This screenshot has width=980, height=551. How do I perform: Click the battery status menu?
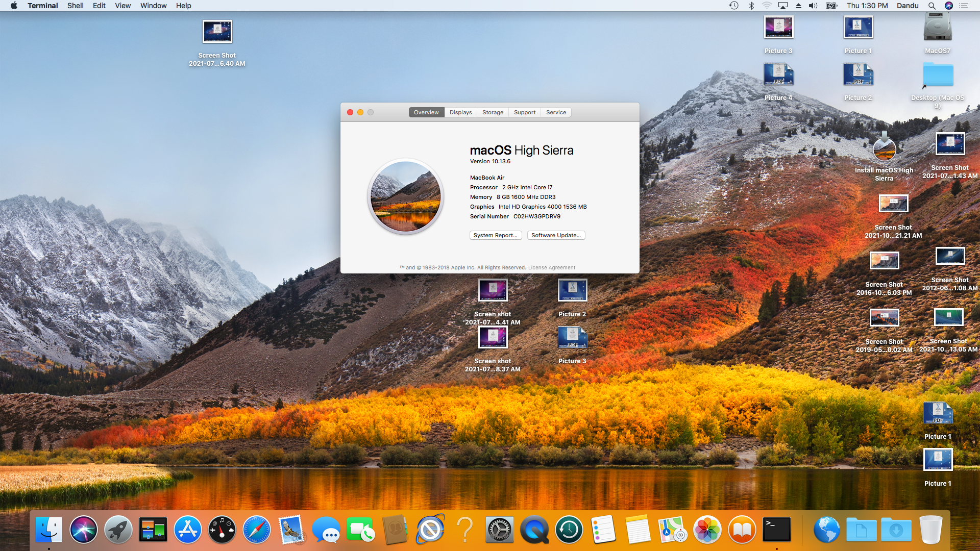[831, 6]
